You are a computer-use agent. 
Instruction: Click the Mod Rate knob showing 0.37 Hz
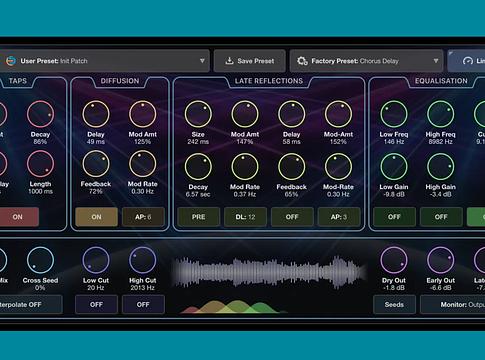coord(245,167)
